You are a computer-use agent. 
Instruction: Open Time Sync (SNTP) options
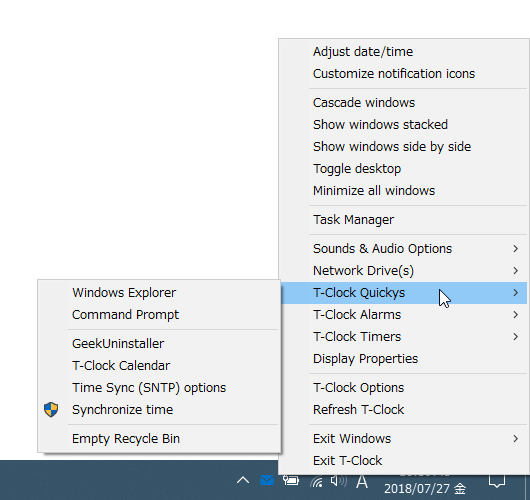click(x=159, y=388)
